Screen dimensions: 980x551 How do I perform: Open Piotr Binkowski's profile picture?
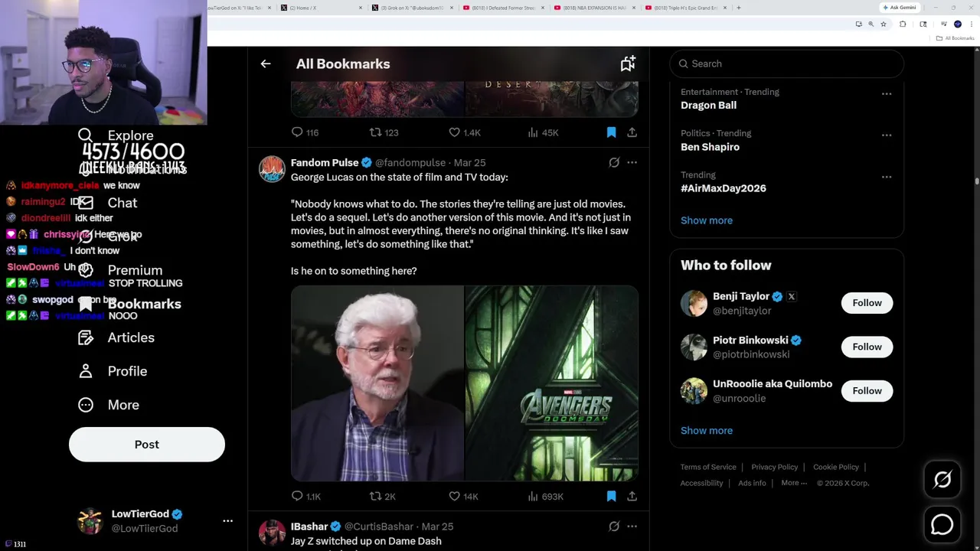(x=694, y=347)
